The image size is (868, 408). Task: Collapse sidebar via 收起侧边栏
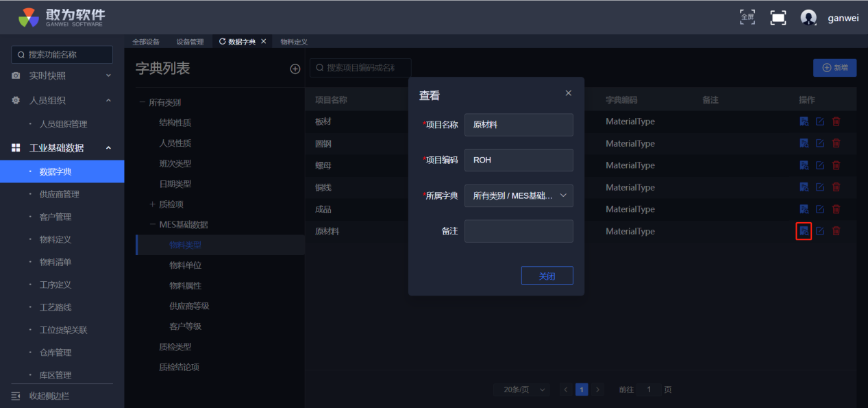(40, 396)
